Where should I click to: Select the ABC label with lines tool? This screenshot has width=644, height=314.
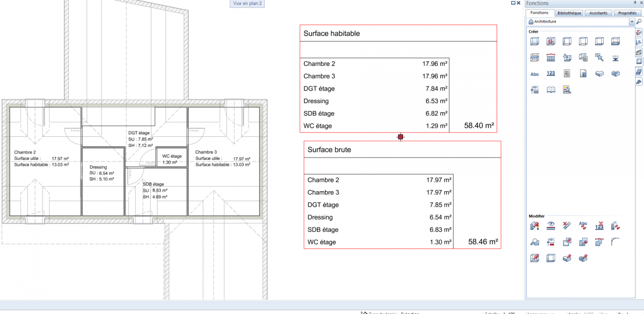535,90
